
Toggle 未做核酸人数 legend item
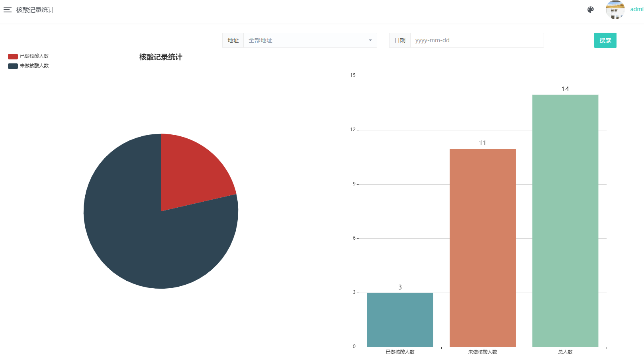34,66
